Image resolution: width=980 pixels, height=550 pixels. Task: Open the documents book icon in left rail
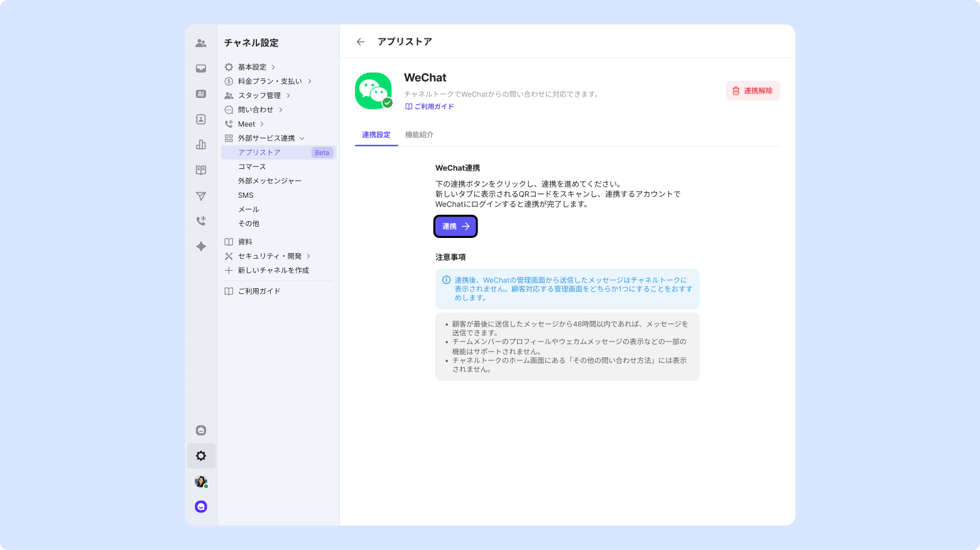coord(201,170)
